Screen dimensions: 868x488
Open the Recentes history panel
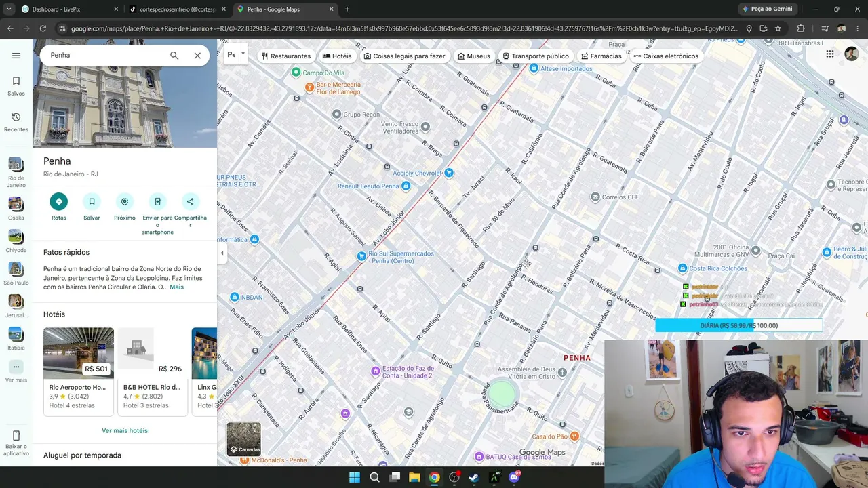pyautogui.click(x=16, y=122)
